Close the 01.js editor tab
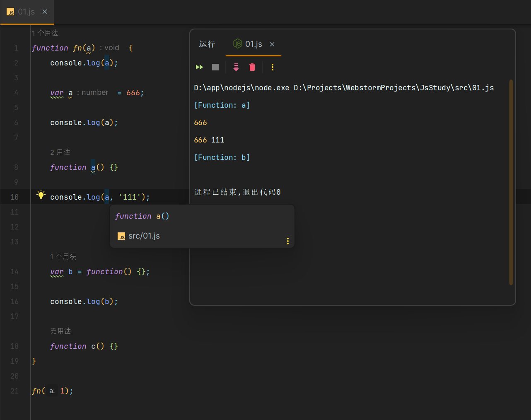The image size is (531, 420). 45,12
